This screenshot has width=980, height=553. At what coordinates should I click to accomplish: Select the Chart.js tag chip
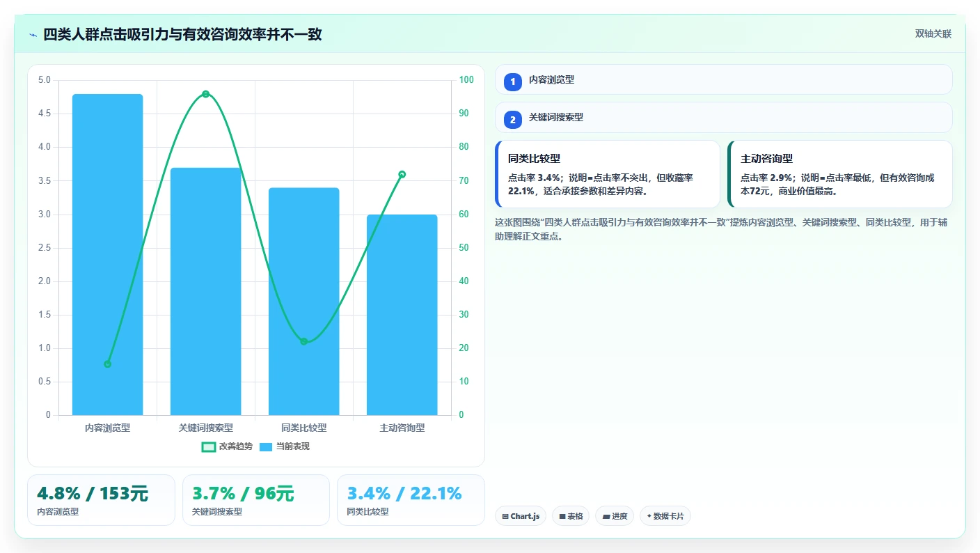tap(521, 516)
